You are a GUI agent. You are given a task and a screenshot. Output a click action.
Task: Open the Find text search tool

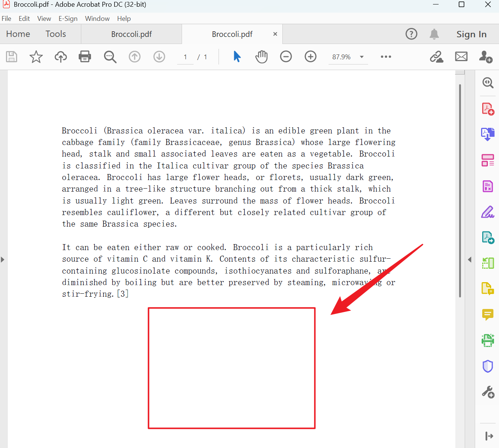110,57
